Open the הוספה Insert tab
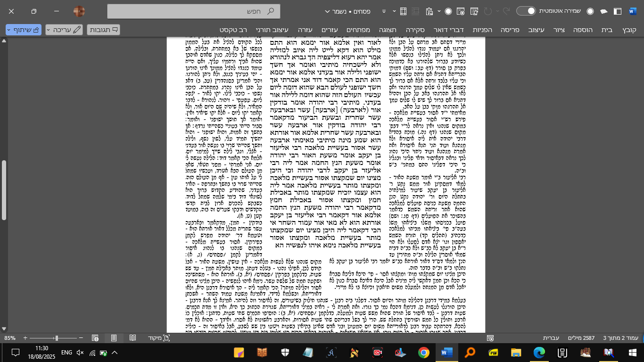The width and height of the screenshot is (644, 362). pyautogui.click(x=583, y=30)
